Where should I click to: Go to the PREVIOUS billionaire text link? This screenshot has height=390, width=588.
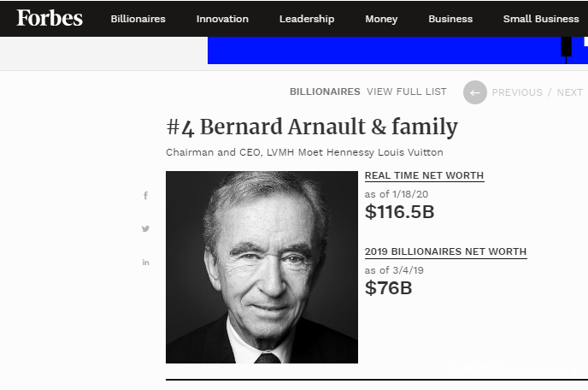[517, 92]
